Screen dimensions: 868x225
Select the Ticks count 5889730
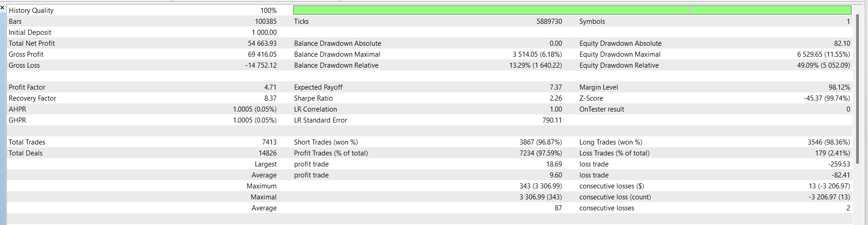(549, 21)
